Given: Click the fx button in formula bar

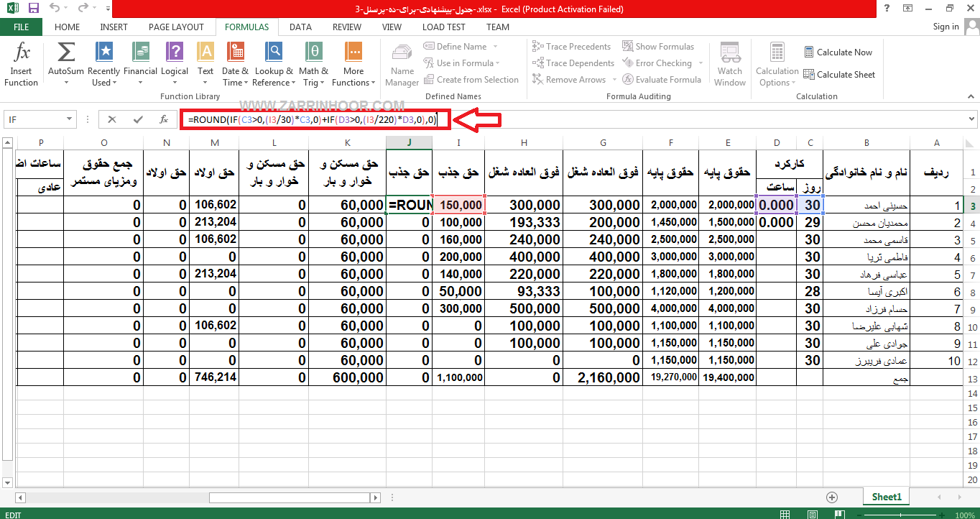Looking at the screenshot, I should click(x=164, y=120).
